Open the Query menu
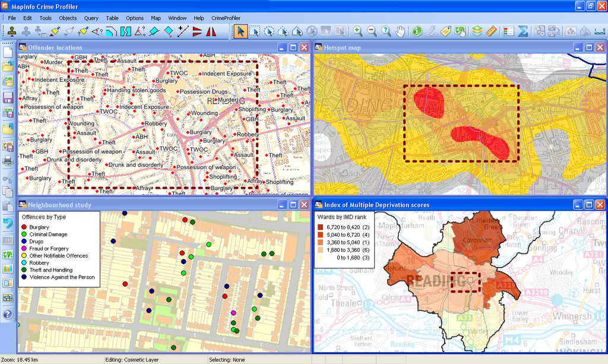Viewport: 608px width, 364px height. 91,18
